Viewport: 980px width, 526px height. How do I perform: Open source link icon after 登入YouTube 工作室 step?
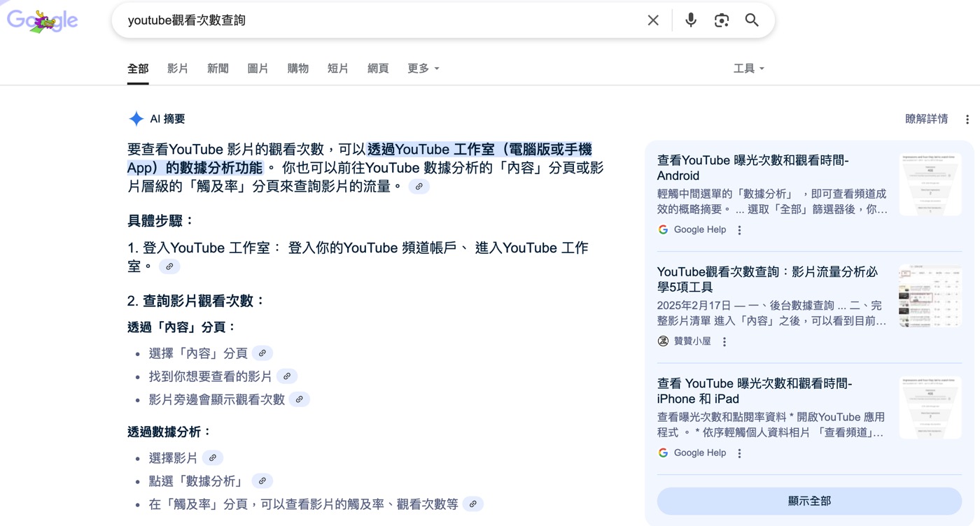[x=169, y=266]
